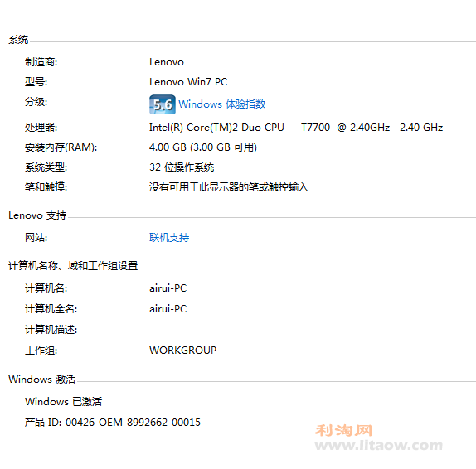This screenshot has height=469, width=476.
Task: Click the 分级 label
Action: [x=36, y=102]
